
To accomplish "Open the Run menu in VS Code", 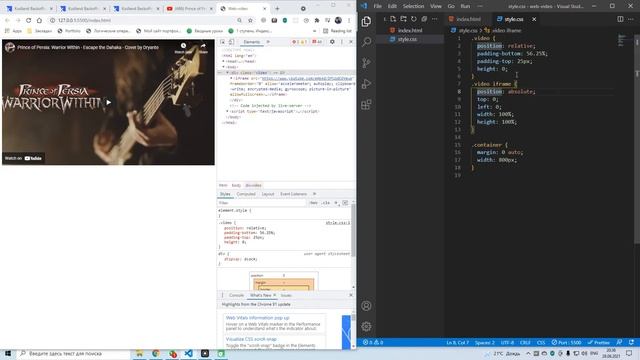I will 465,6.
